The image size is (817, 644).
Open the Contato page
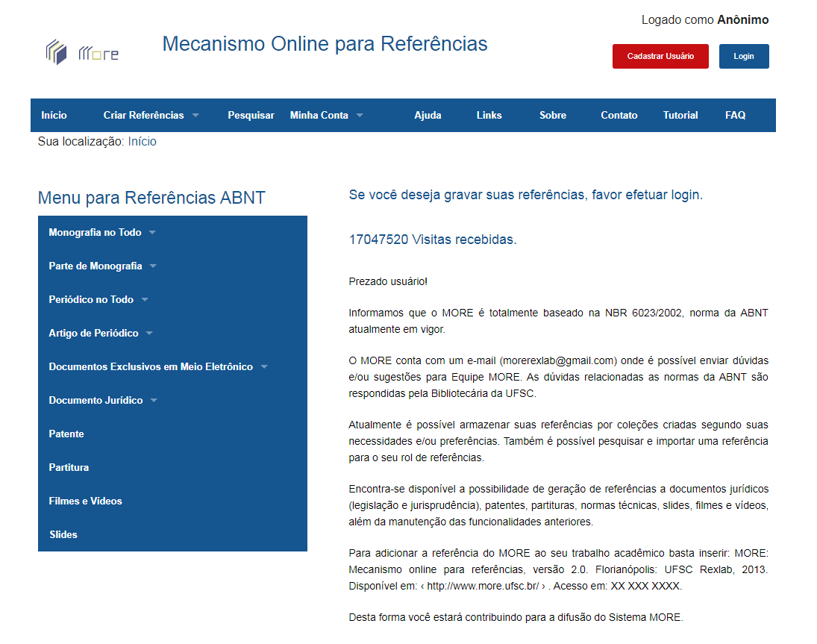[619, 116]
